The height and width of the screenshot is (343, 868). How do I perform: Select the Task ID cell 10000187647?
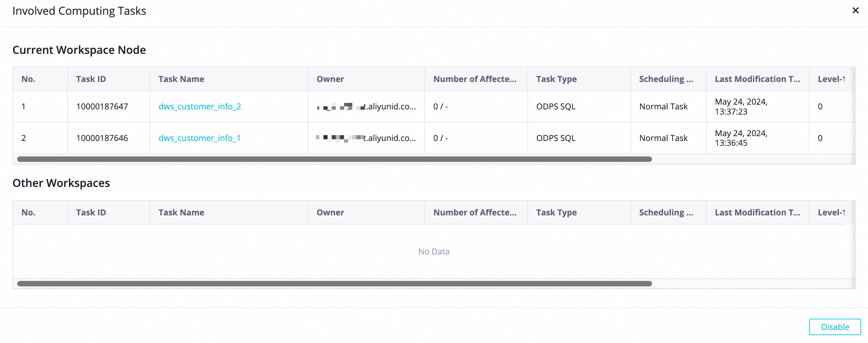[x=102, y=107]
